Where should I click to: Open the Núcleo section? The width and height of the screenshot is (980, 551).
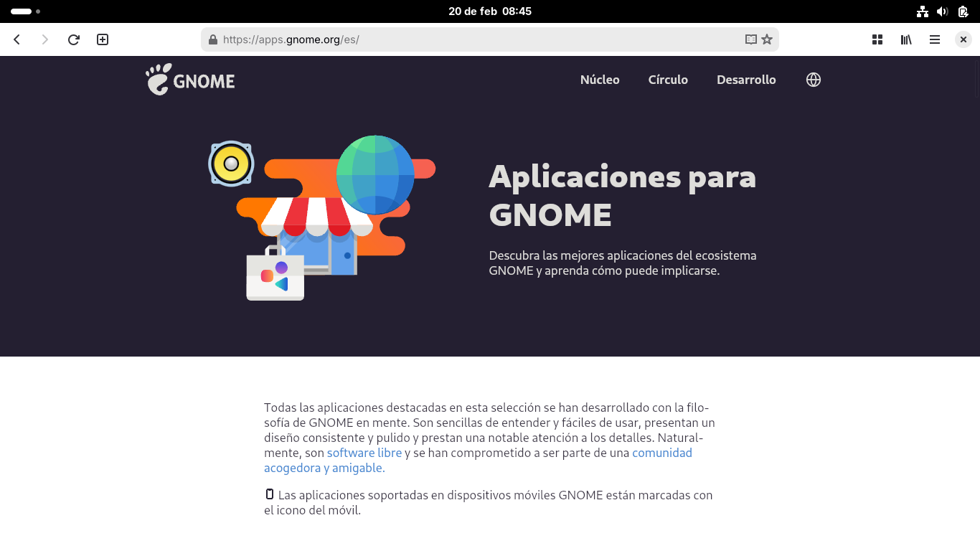coord(600,80)
